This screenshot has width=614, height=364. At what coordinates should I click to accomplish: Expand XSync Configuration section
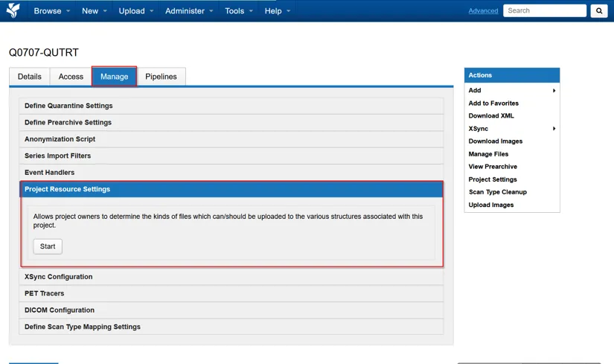[231, 277]
